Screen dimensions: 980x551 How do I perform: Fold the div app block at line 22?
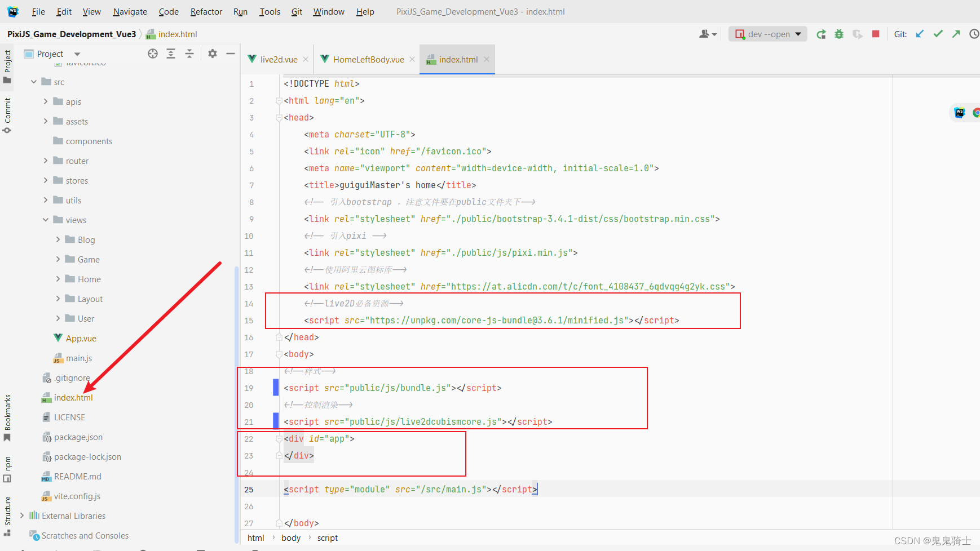(x=279, y=439)
